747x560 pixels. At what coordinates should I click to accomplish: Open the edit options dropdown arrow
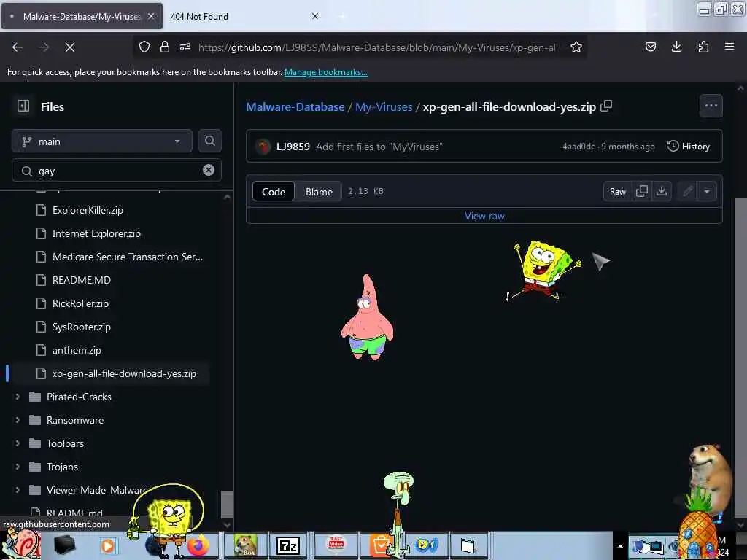[707, 191]
